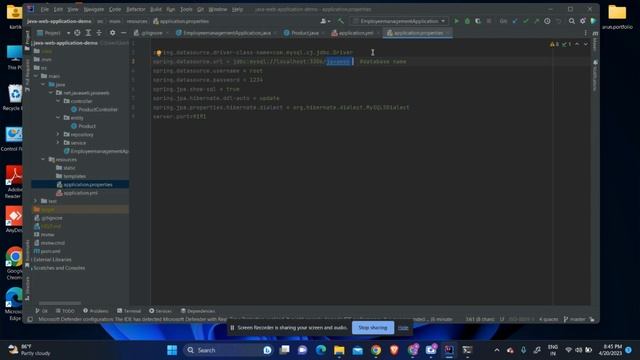
Task: Rollback changes with the undo icon
Action: (x=558, y=21)
